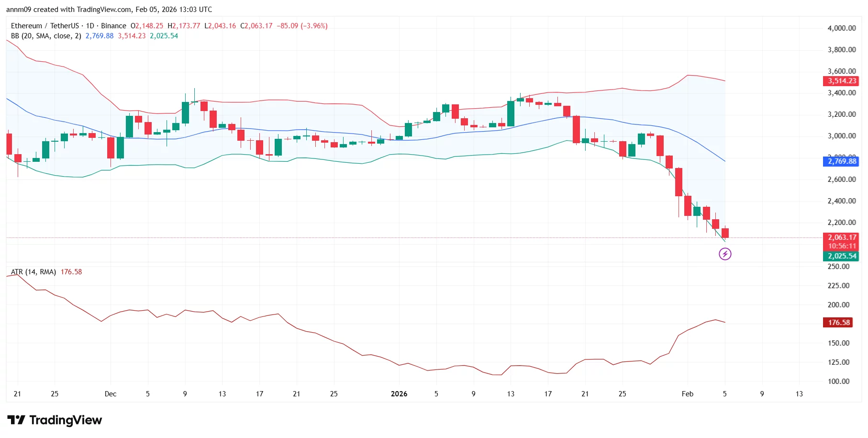Select the 2026 label on the time axis
Screen dimensions: 868x438
tap(400, 393)
